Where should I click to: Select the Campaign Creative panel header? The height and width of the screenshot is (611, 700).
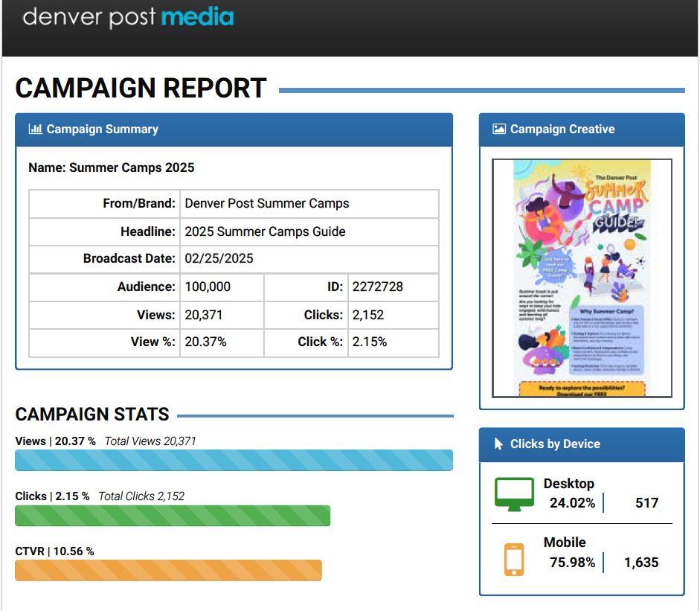[x=582, y=129]
